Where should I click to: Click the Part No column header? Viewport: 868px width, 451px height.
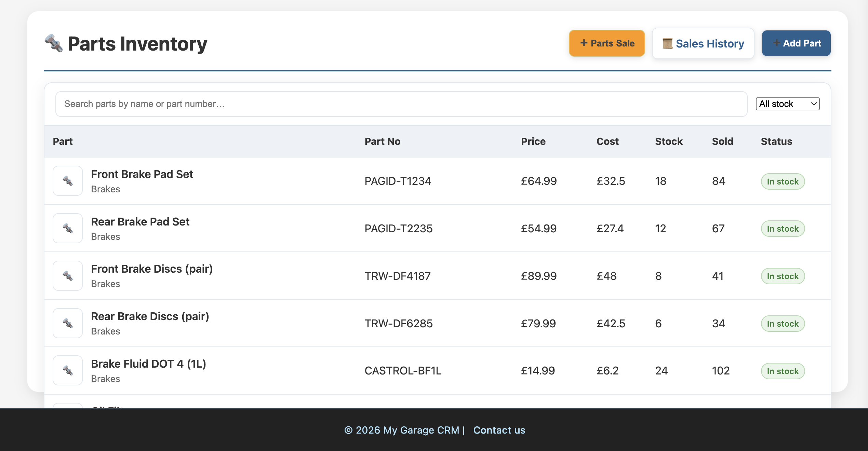383,141
